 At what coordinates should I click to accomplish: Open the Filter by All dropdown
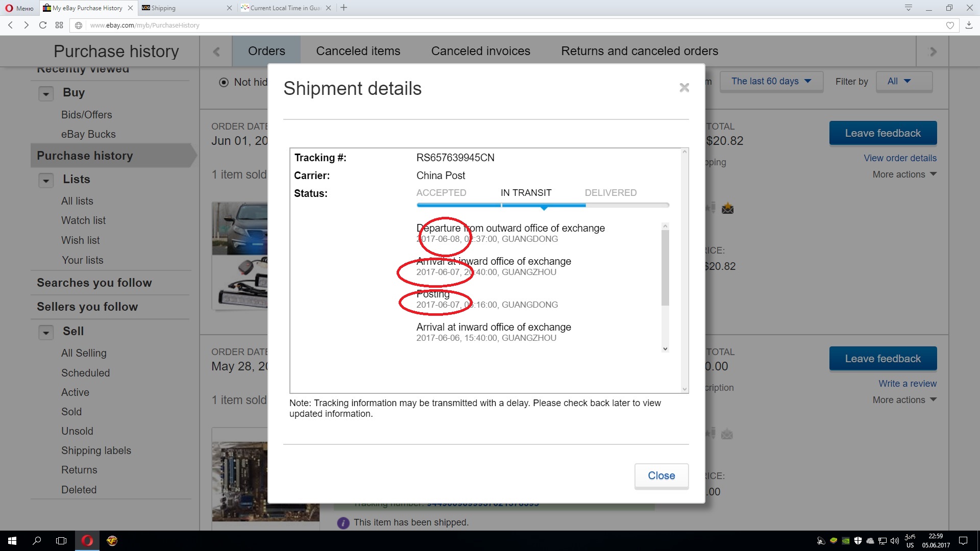903,81
